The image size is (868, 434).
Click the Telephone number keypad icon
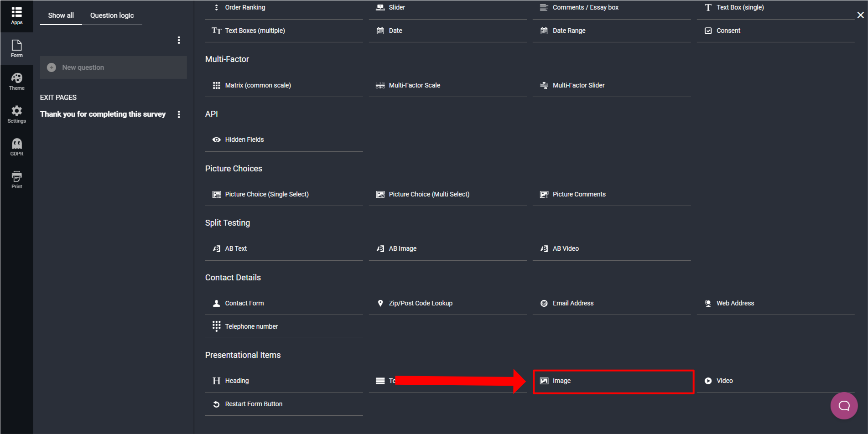[x=216, y=326]
